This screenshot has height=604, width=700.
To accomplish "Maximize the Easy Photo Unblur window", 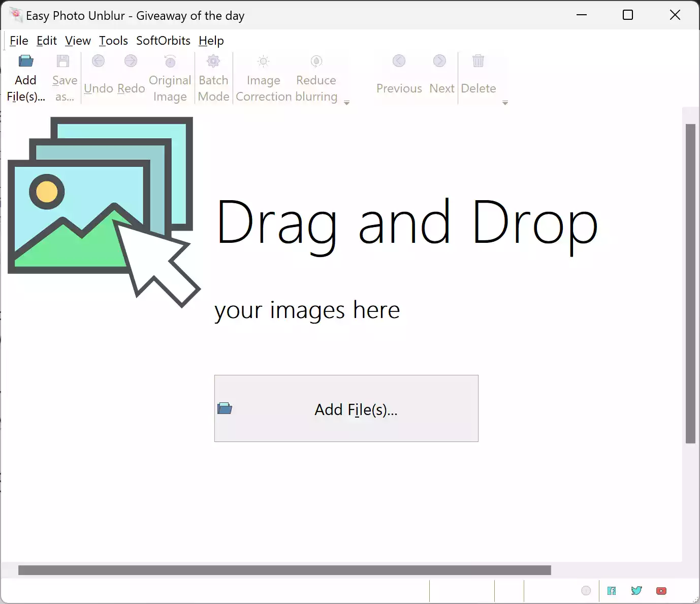I will 628,15.
